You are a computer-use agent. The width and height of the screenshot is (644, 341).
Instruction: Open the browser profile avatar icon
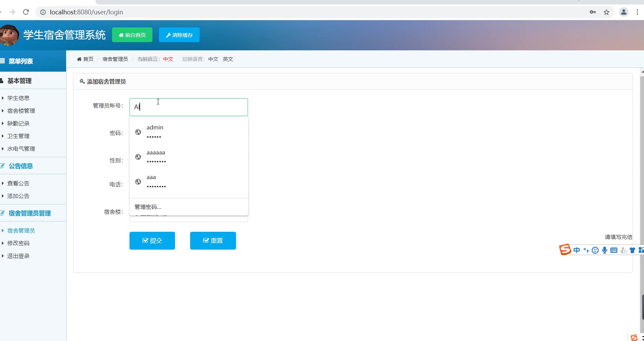[624, 12]
